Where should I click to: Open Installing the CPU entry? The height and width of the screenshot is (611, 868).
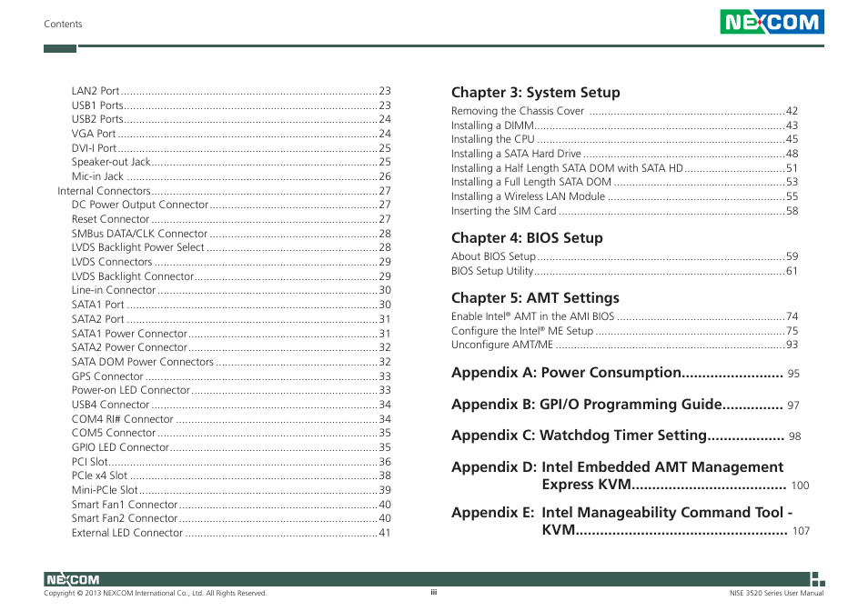pyautogui.click(x=624, y=139)
